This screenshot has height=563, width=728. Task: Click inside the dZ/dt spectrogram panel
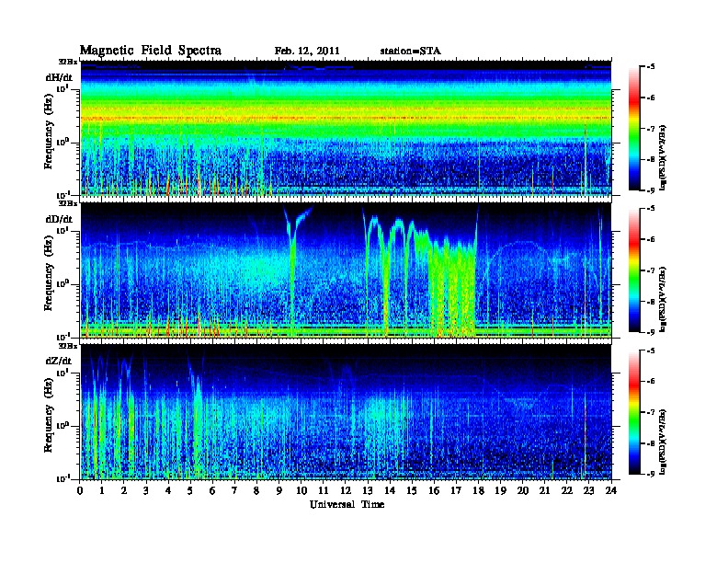coord(346,412)
